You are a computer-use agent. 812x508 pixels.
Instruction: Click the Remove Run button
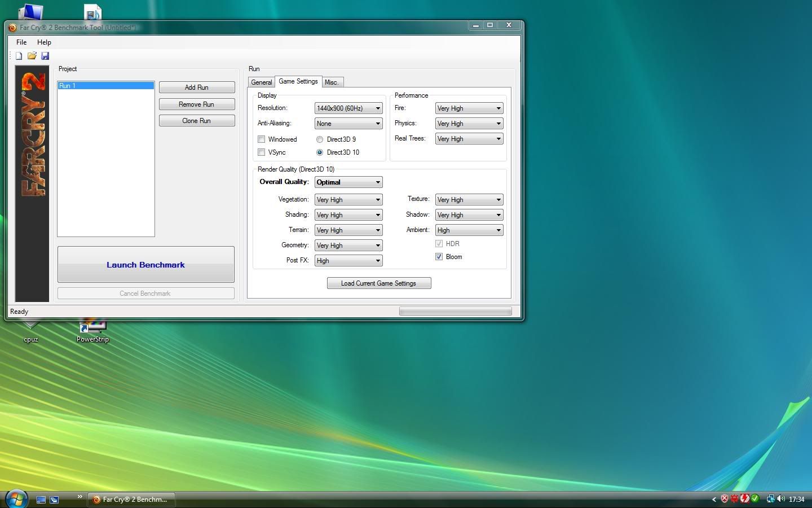pyautogui.click(x=197, y=104)
